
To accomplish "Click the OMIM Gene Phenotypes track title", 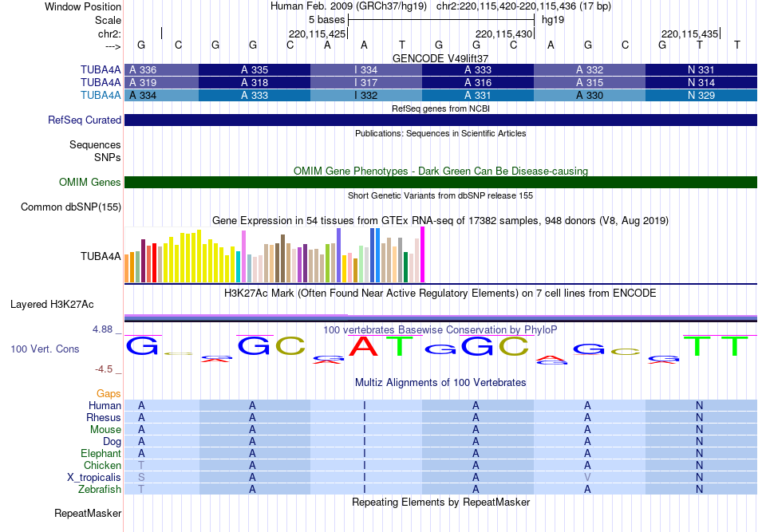I will tap(440, 171).
